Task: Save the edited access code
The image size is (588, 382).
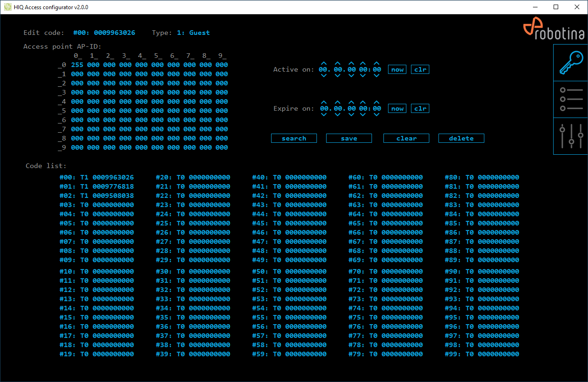Action: pyautogui.click(x=349, y=139)
